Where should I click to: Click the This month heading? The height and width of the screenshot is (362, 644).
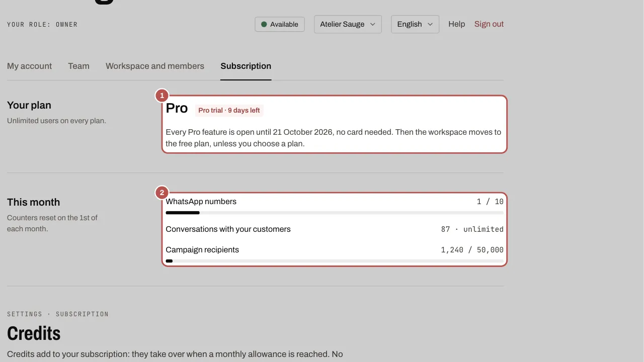pos(34,202)
